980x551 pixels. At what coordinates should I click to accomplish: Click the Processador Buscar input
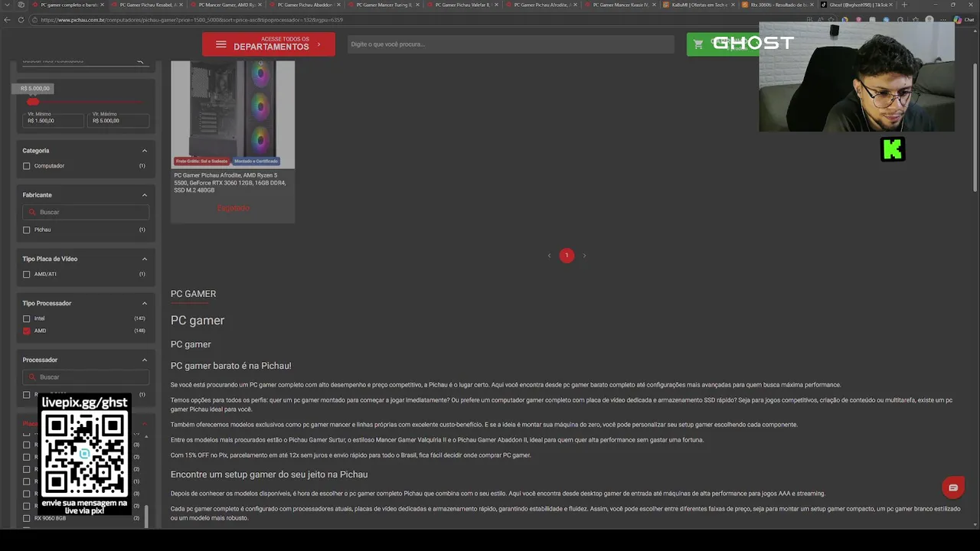tap(86, 377)
